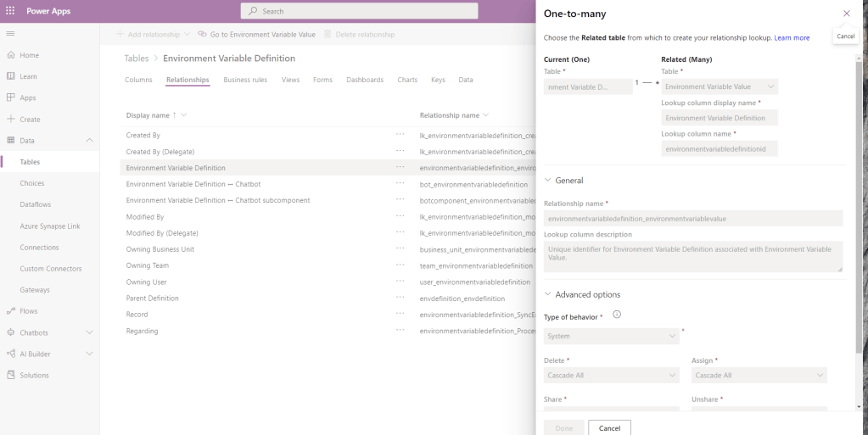
Task: Click in the Search box
Action: coord(359,11)
